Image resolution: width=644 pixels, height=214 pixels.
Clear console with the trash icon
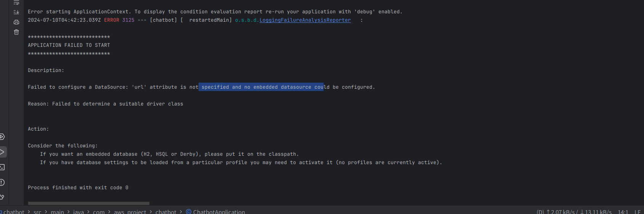point(16,32)
